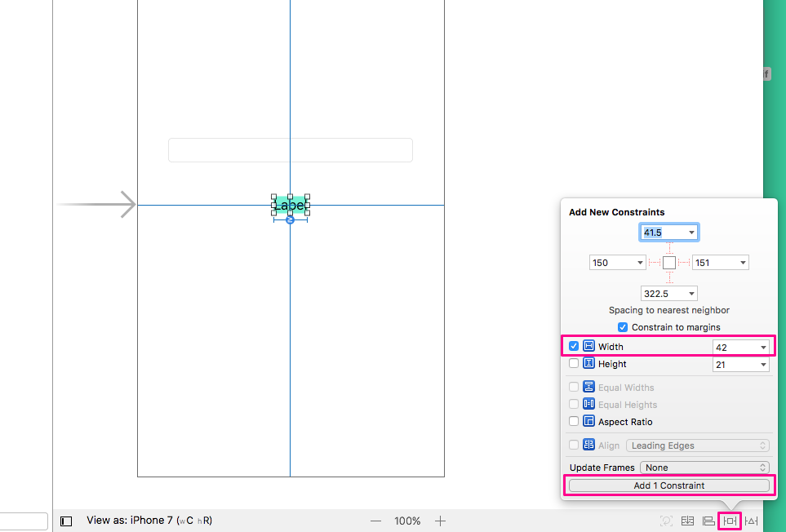Select the Embed In Stack icon
The height and width of the screenshot is (532, 786).
686,520
